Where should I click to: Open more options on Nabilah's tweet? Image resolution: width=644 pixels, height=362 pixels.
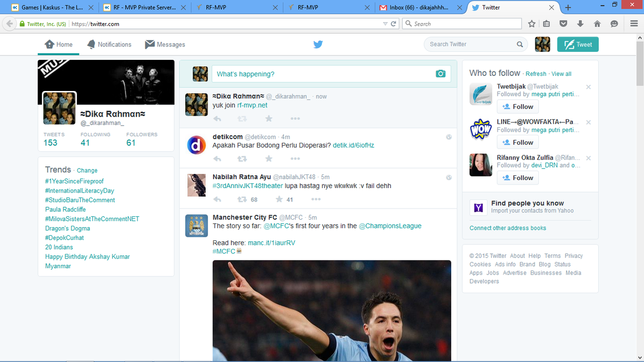[x=316, y=200]
